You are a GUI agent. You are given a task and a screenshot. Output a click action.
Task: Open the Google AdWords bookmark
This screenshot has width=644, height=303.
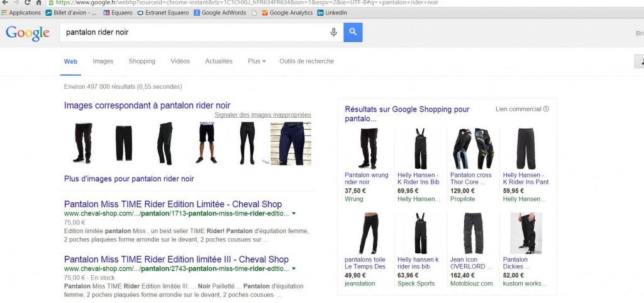[x=219, y=13]
